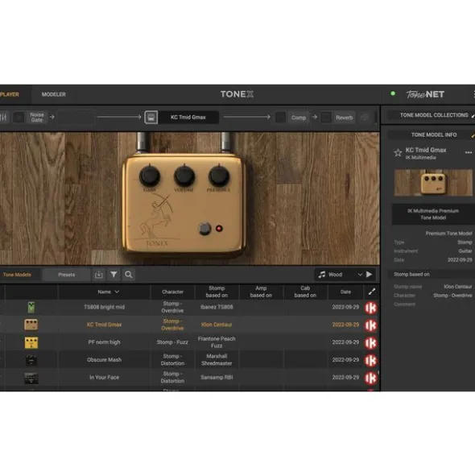Screen dimensions: 475x476
Task: Click the music note icon beside Wood
Action: [x=322, y=275]
